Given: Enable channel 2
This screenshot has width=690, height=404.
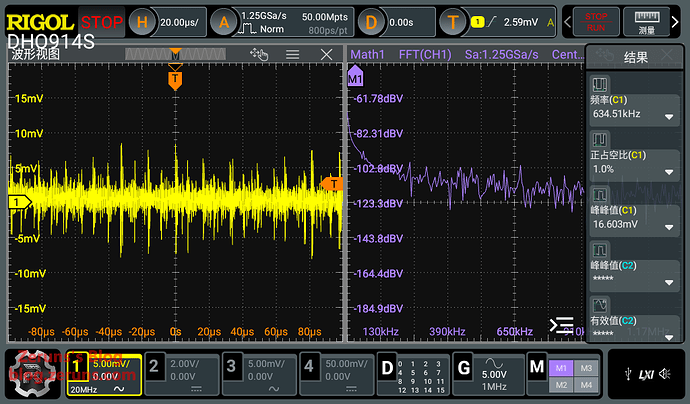Looking at the screenshot, I should coord(154,366).
